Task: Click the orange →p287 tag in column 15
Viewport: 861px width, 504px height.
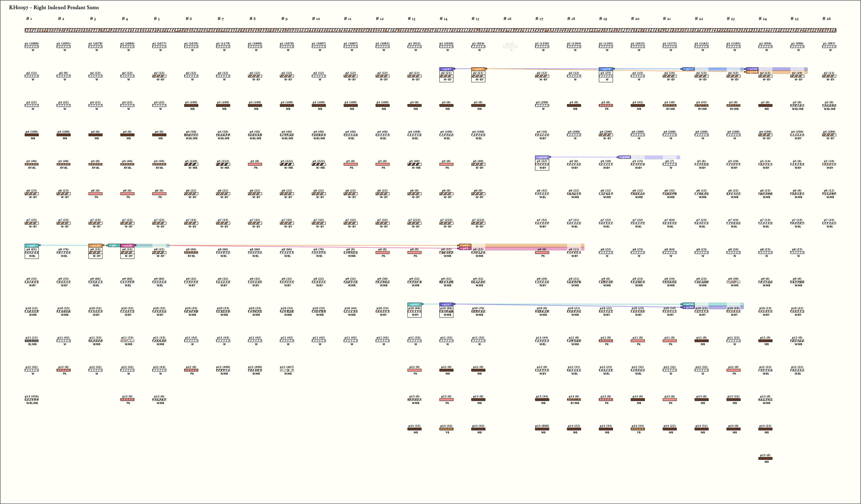Action: pos(478,69)
